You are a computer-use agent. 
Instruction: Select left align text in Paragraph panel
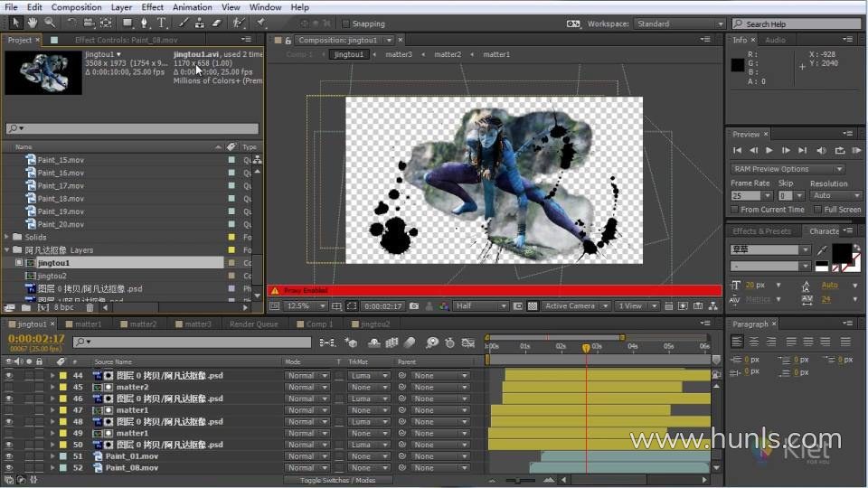tap(737, 342)
